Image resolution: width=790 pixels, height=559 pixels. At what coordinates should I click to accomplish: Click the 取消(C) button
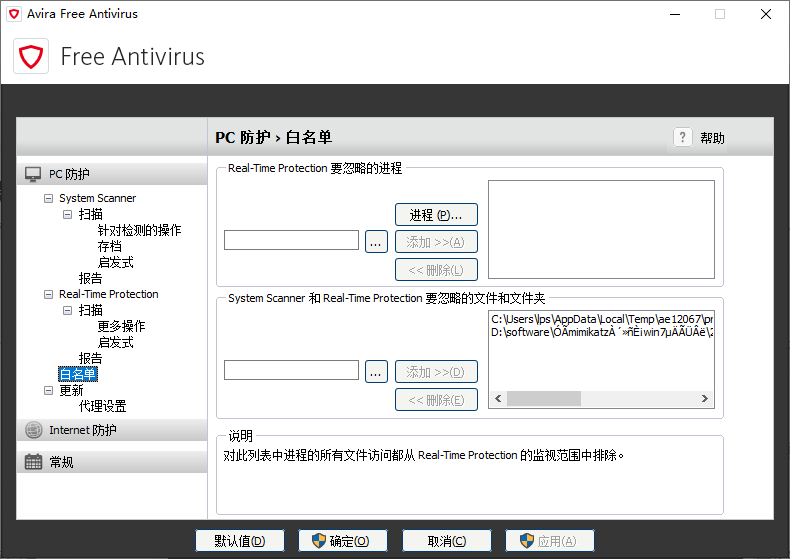click(x=447, y=541)
